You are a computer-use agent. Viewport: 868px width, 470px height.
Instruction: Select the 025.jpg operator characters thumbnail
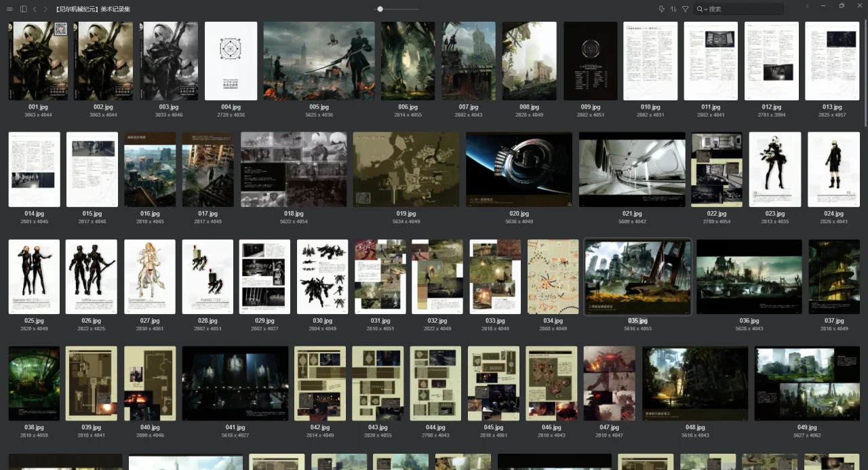point(34,277)
